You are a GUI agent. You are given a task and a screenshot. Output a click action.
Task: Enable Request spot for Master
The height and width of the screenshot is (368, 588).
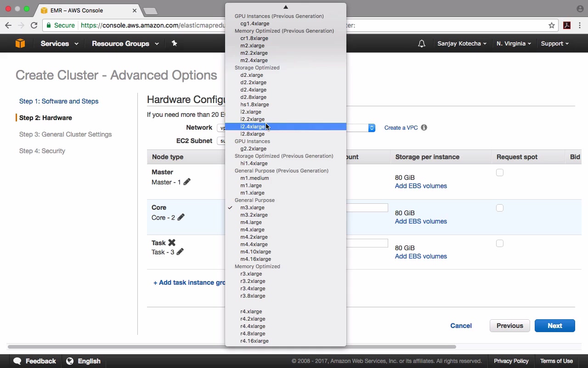[x=500, y=172]
